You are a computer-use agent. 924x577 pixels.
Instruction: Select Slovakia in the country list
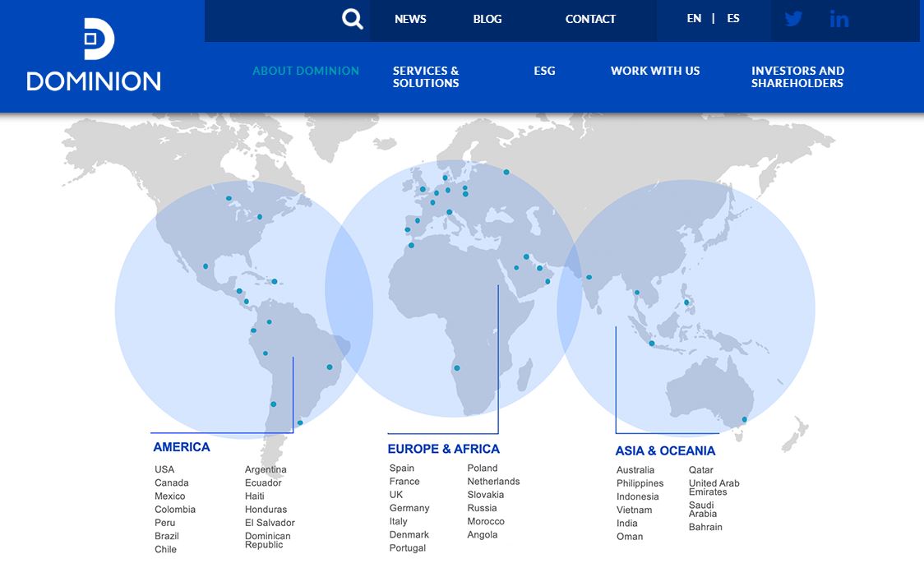click(486, 495)
